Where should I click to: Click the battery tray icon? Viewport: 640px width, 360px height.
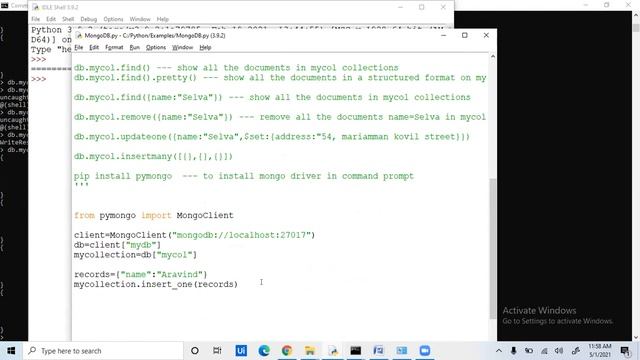[x=529, y=351]
